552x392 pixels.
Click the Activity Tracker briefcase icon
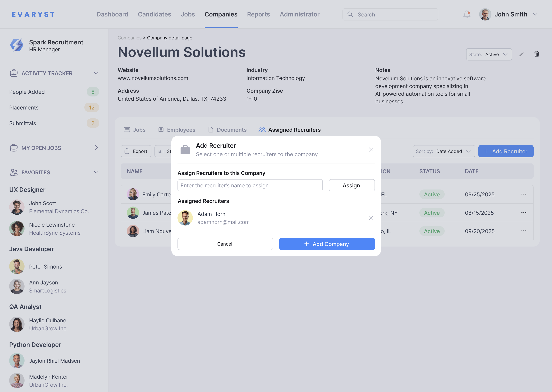(14, 73)
